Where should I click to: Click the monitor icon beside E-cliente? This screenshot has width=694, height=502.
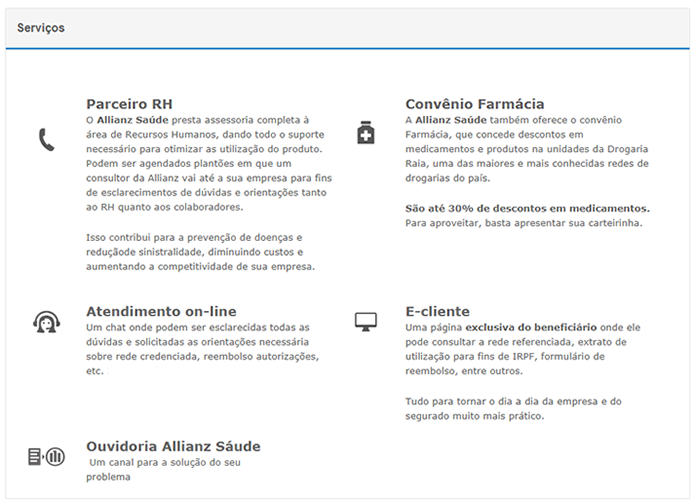(366, 322)
